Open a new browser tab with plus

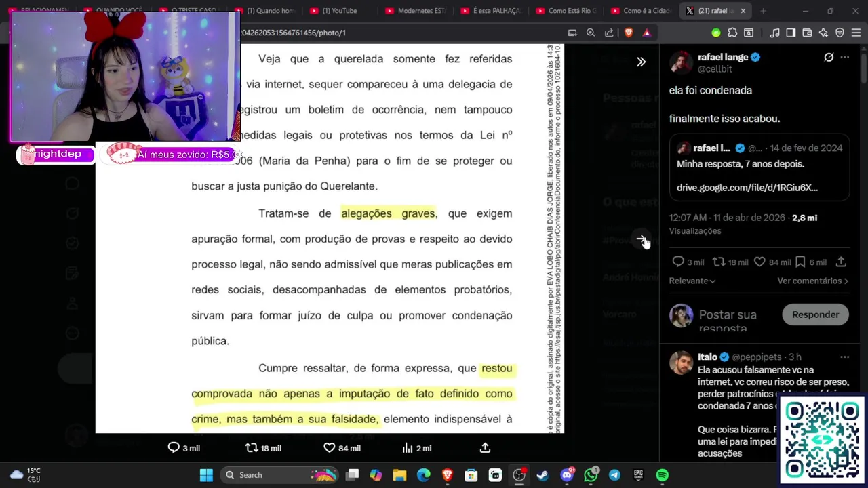tap(763, 11)
